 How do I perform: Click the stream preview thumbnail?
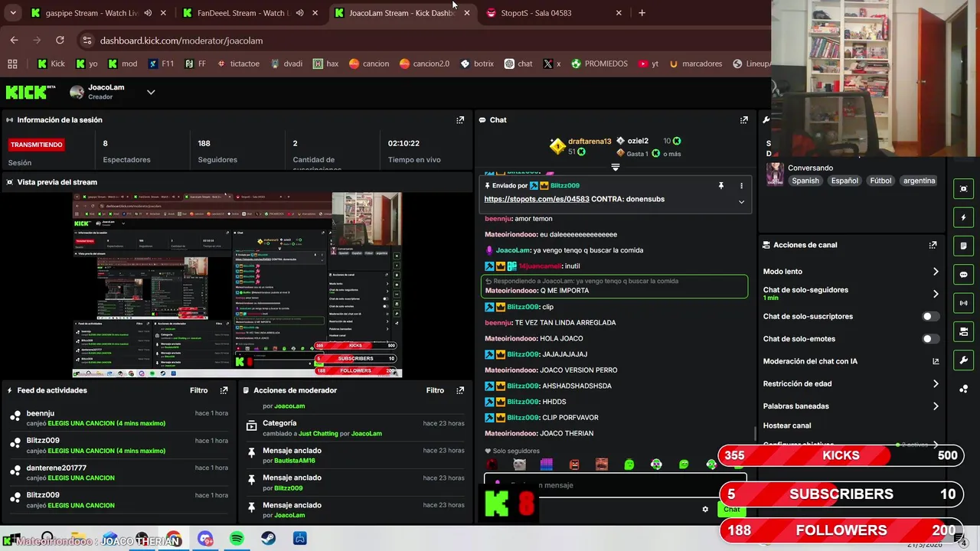pos(237,285)
